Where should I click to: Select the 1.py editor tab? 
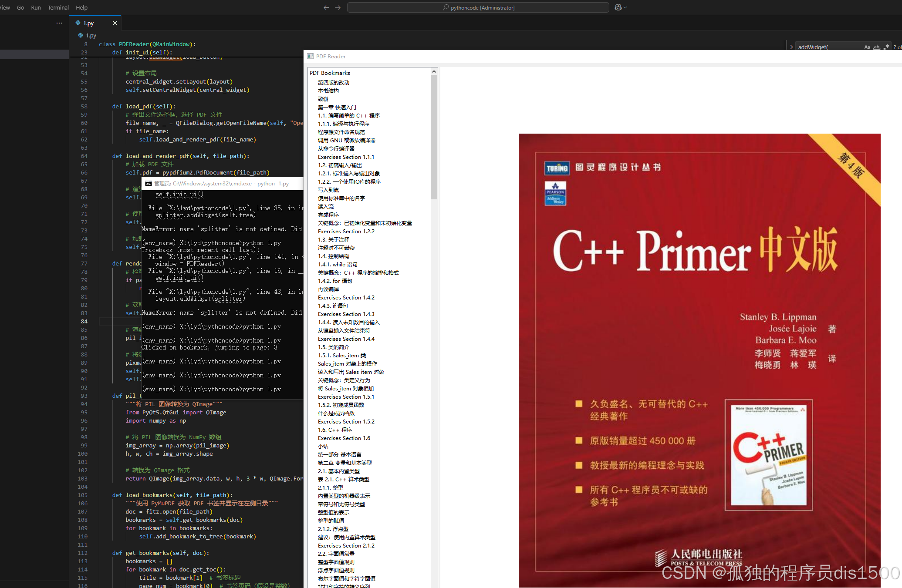(89, 23)
